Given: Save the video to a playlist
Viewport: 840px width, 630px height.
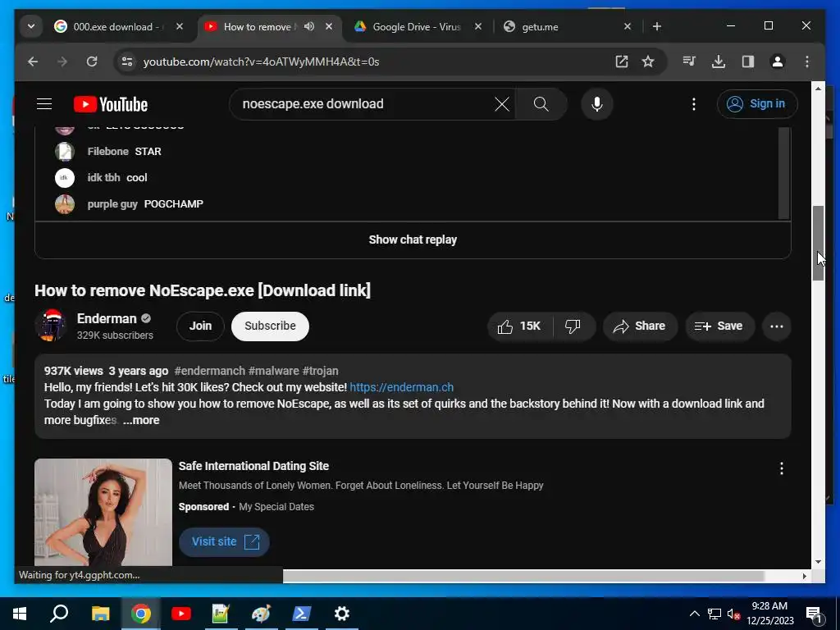Looking at the screenshot, I should [719, 326].
